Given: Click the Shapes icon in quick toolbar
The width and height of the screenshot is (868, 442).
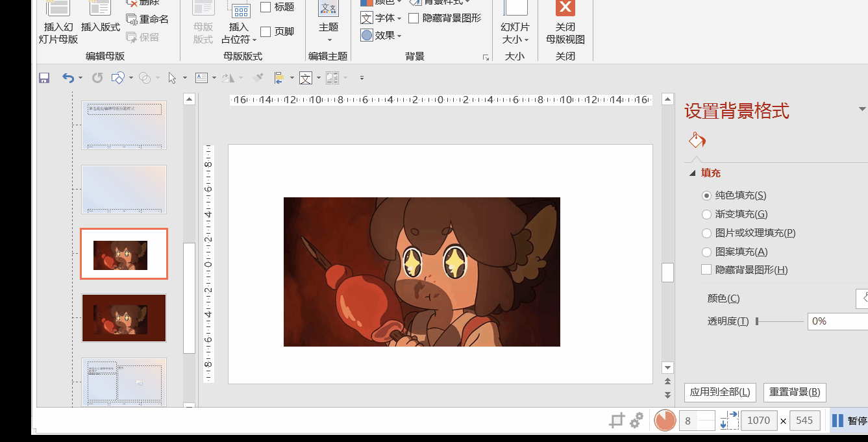Looking at the screenshot, I should (x=118, y=78).
